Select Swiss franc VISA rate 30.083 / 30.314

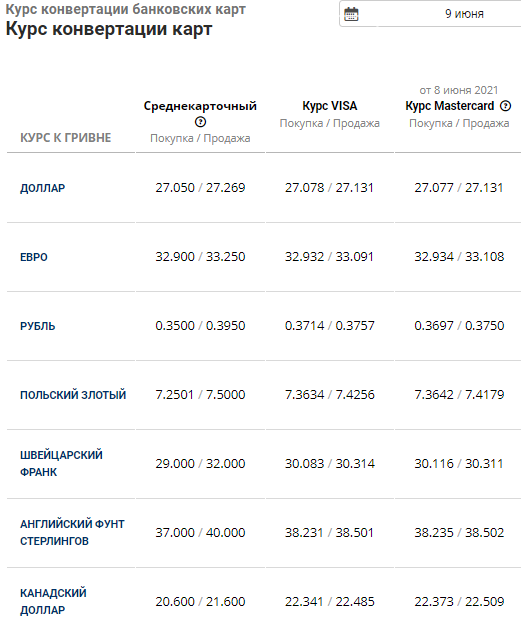pyautogui.click(x=330, y=464)
